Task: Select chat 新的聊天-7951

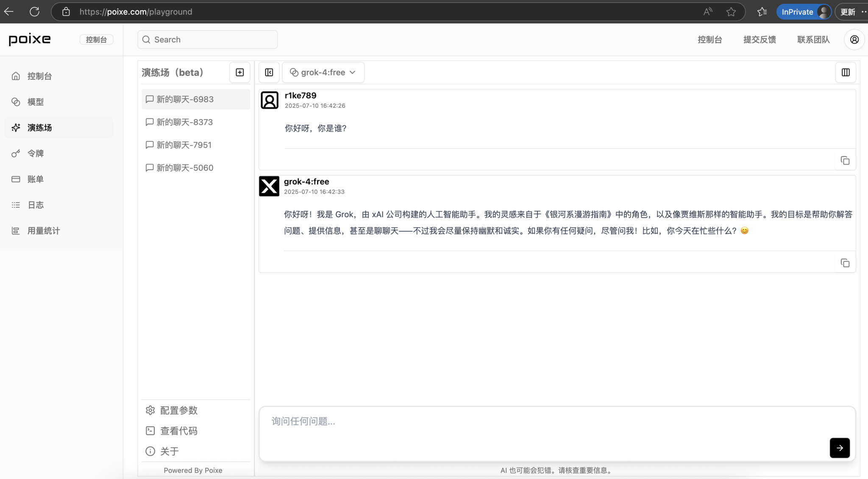Action: [x=196, y=145]
